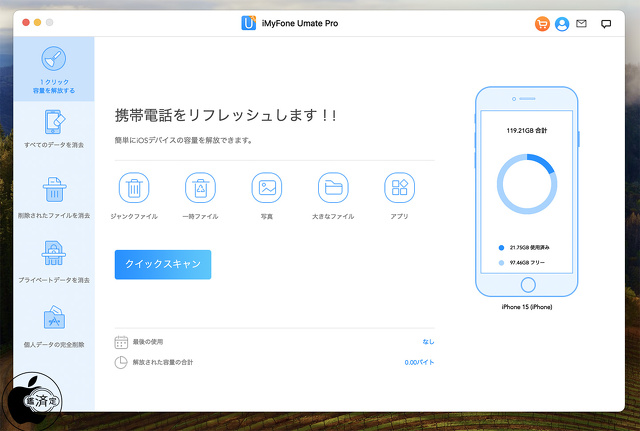Screen dimensions: 640x431
Task: Minimize the window with the yellow button
Action: coord(38,22)
